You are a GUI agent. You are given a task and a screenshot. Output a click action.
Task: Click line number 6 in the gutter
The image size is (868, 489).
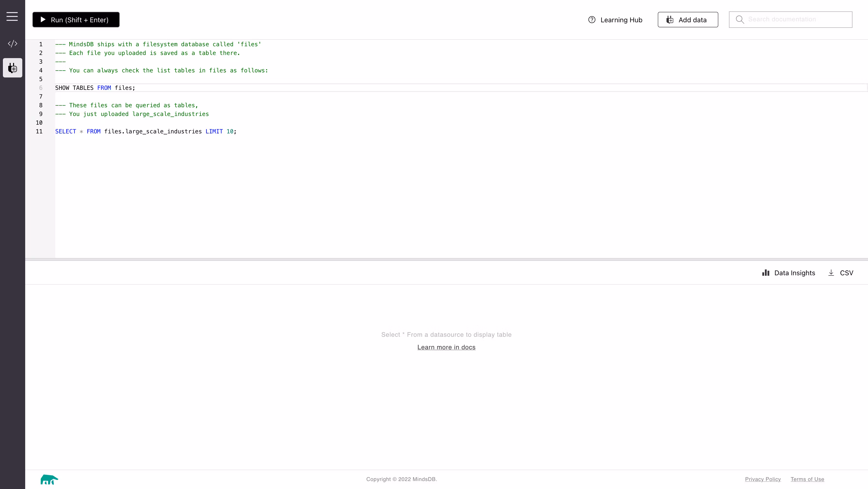[41, 88]
